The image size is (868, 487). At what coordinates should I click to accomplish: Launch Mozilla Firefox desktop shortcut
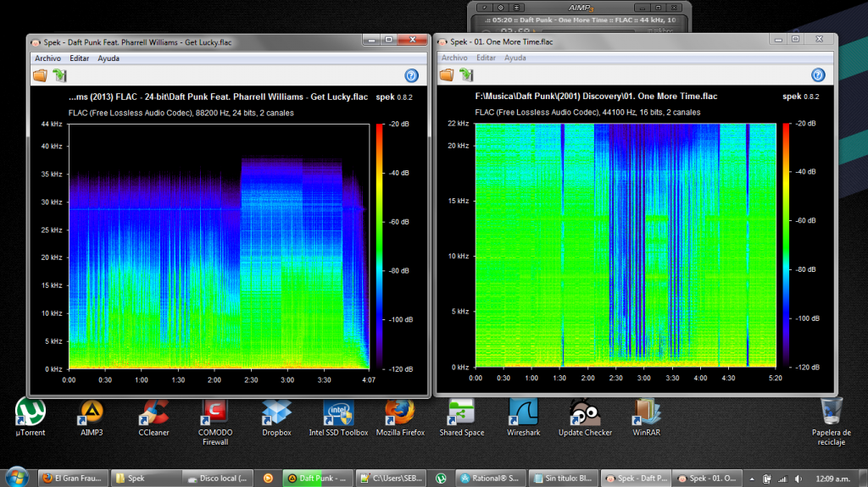[x=400, y=418]
